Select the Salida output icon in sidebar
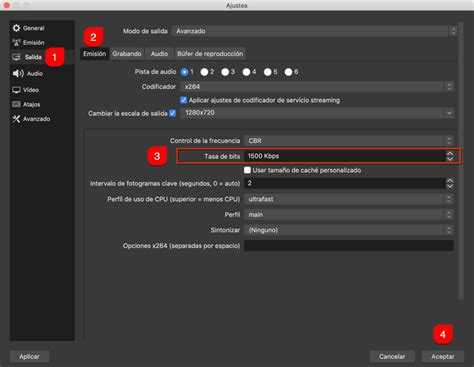Screen dimensions: 474x367 (16, 57)
